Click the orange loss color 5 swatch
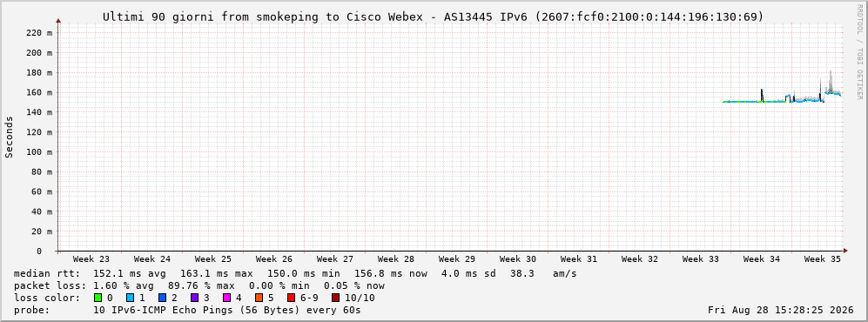The width and height of the screenshot is (868, 322). coord(259,298)
